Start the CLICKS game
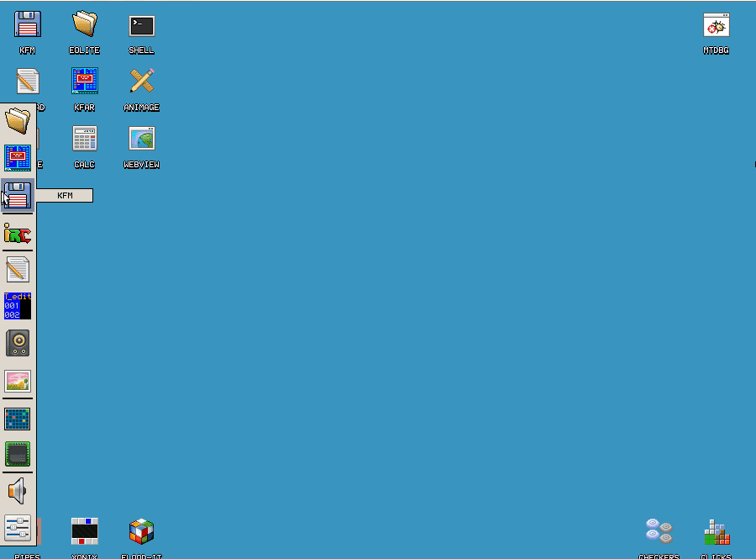756x559 pixels. (717, 530)
